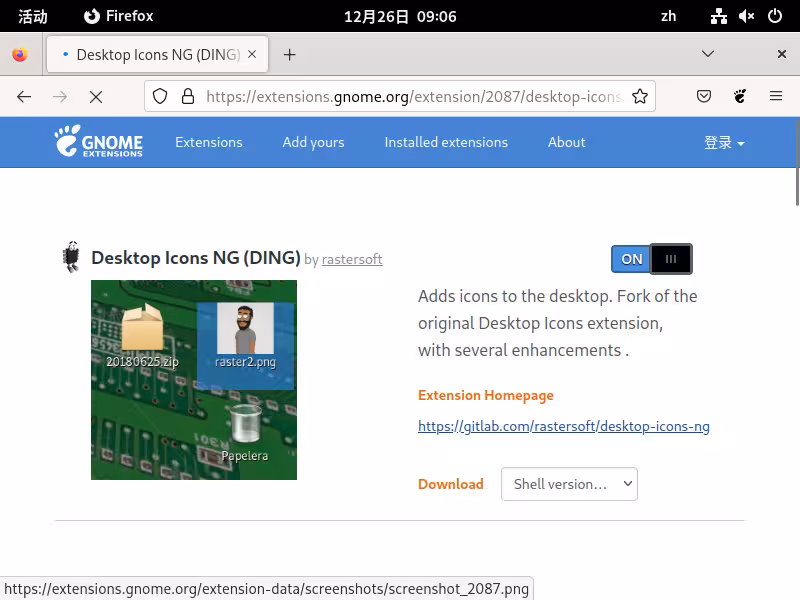Save page to Pocket

pyautogui.click(x=704, y=96)
